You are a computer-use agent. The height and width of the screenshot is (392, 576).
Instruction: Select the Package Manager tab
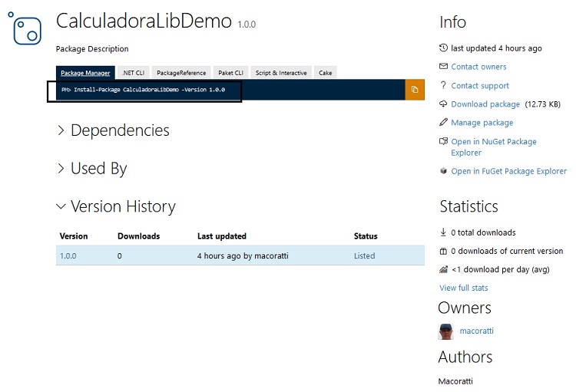click(x=85, y=73)
